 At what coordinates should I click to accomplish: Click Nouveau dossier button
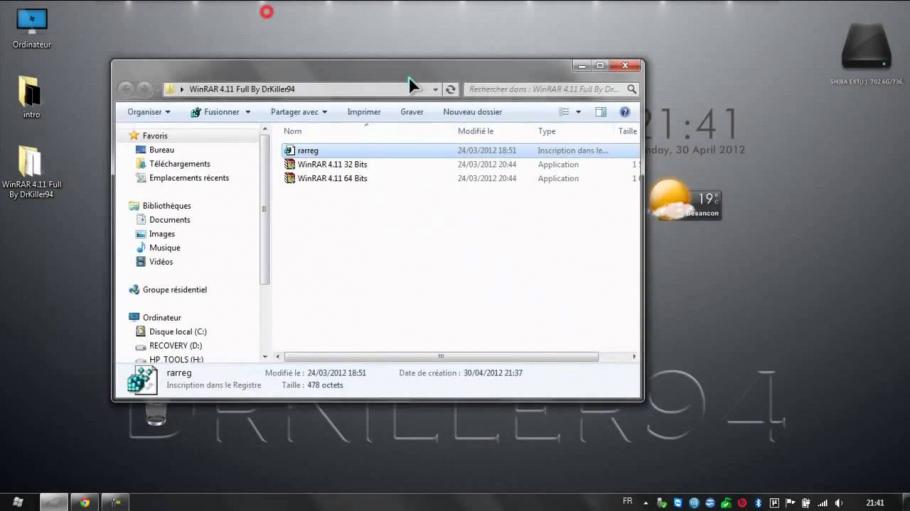click(x=472, y=111)
